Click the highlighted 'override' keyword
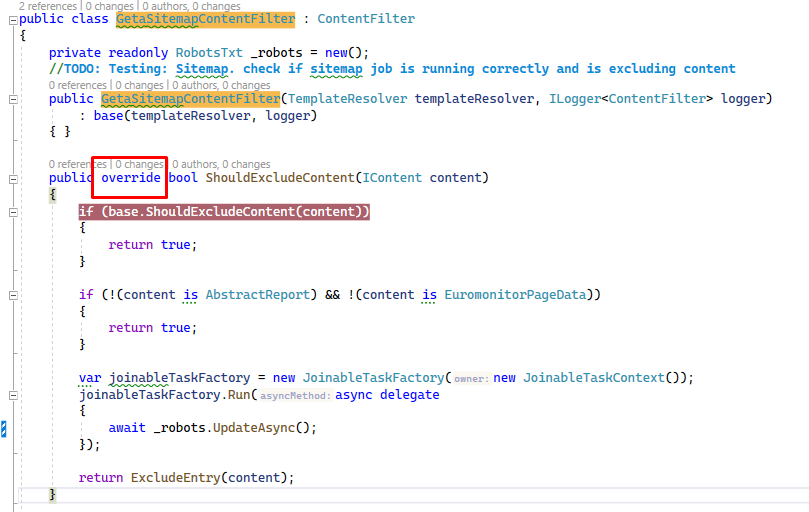 (x=131, y=178)
